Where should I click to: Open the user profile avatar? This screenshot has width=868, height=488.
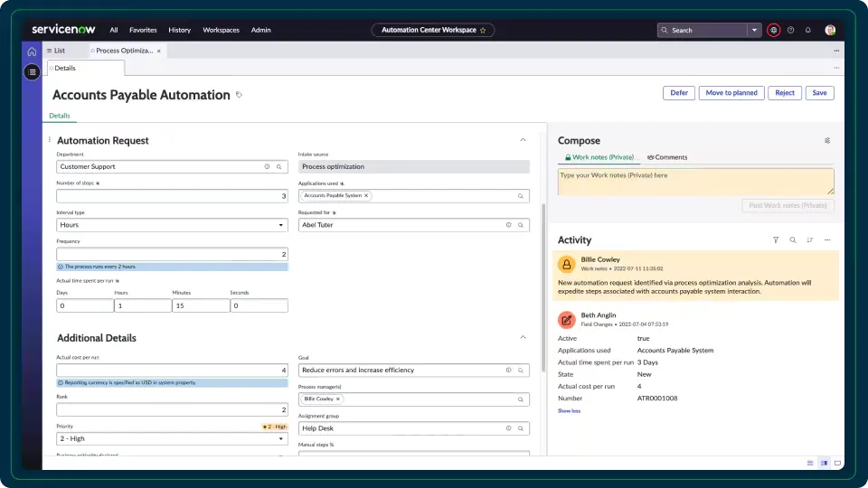[x=830, y=30]
